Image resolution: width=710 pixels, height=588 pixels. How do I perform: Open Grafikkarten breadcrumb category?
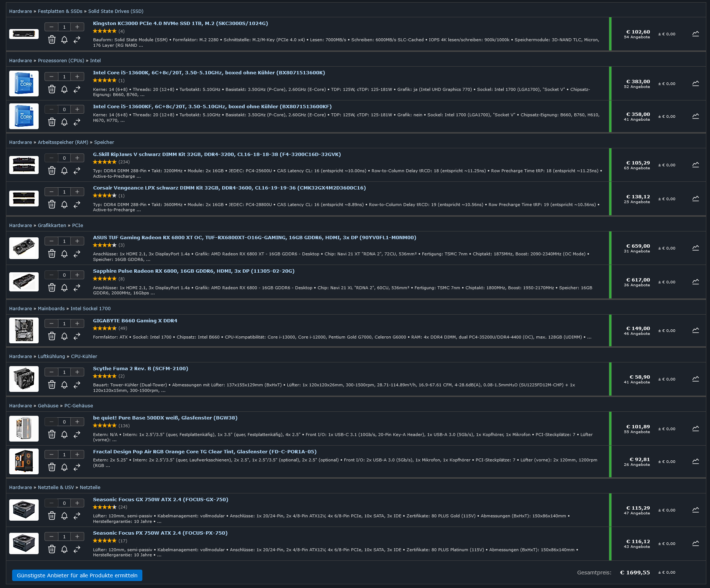[x=52, y=226]
